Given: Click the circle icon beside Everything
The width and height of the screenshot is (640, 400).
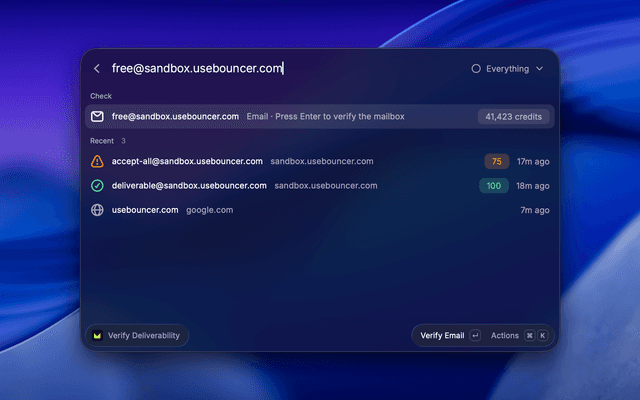Looking at the screenshot, I should [476, 69].
